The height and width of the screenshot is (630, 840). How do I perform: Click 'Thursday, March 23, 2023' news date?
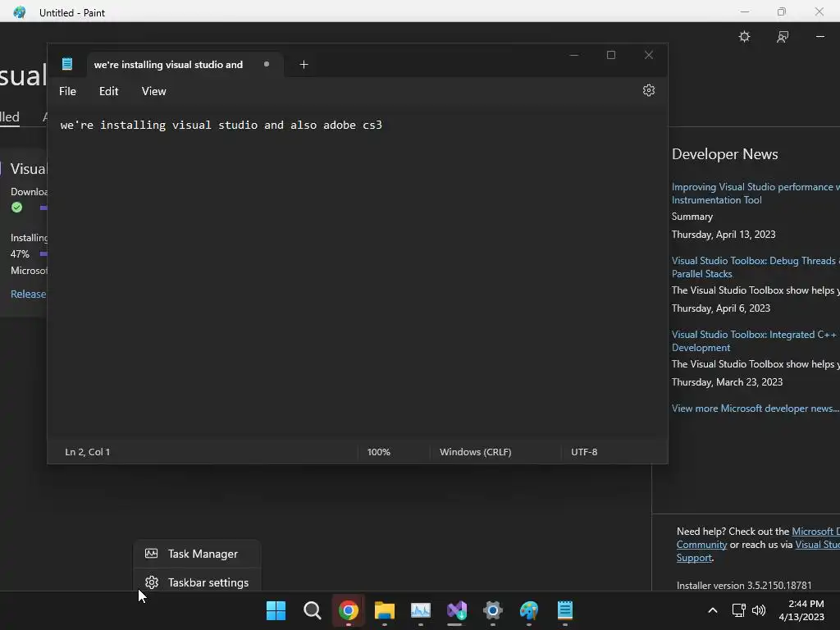(727, 382)
